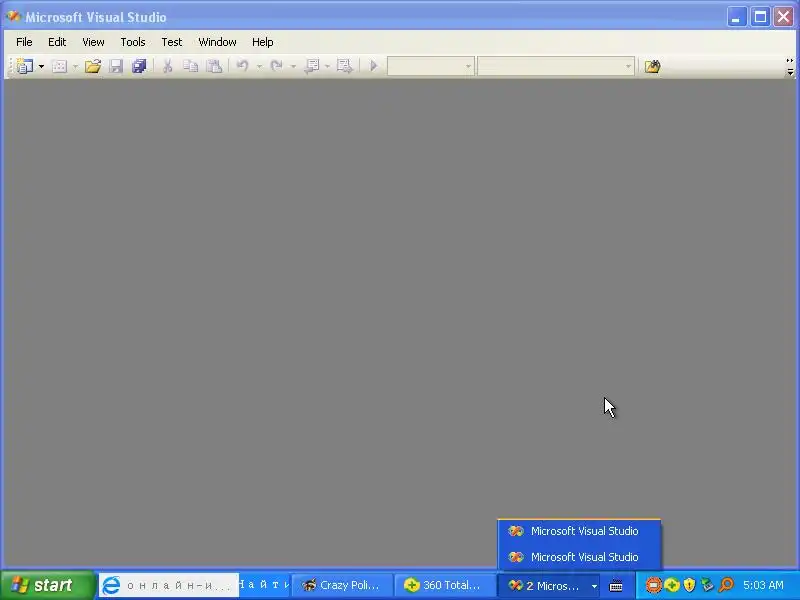
Task: Click the Найти taskbar button
Action: point(265,585)
